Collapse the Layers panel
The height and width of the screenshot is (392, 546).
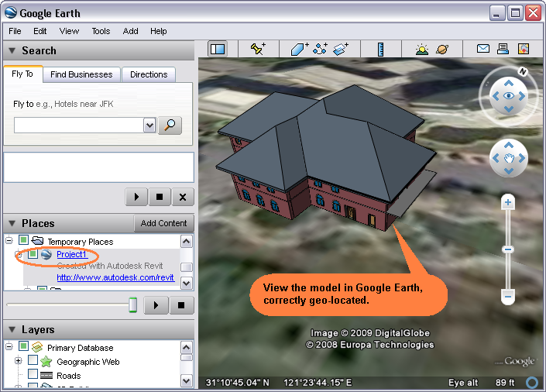[12, 329]
